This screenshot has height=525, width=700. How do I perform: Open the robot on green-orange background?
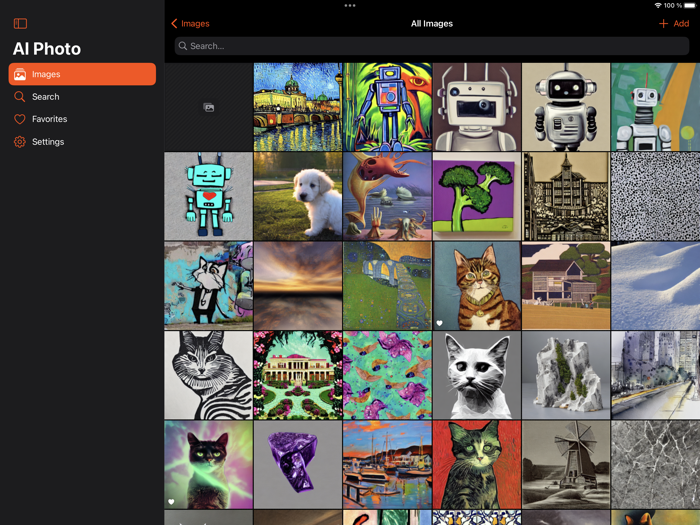(x=656, y=107)
